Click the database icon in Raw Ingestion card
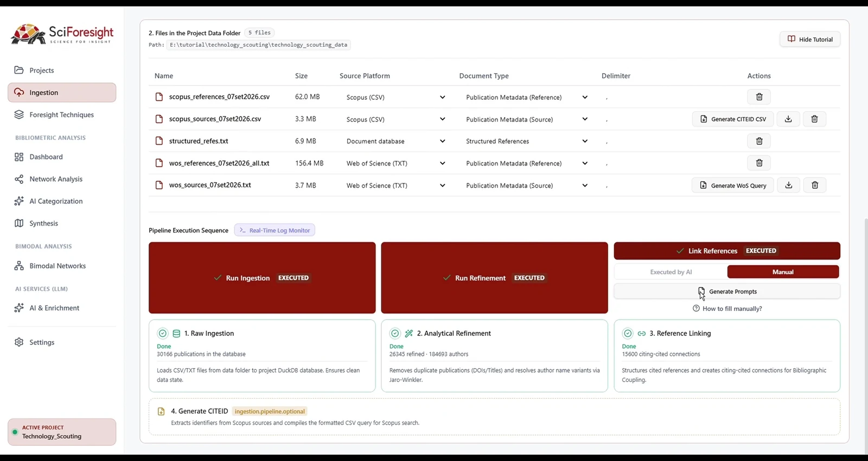The image size is (868, 461). click(176, 334)
